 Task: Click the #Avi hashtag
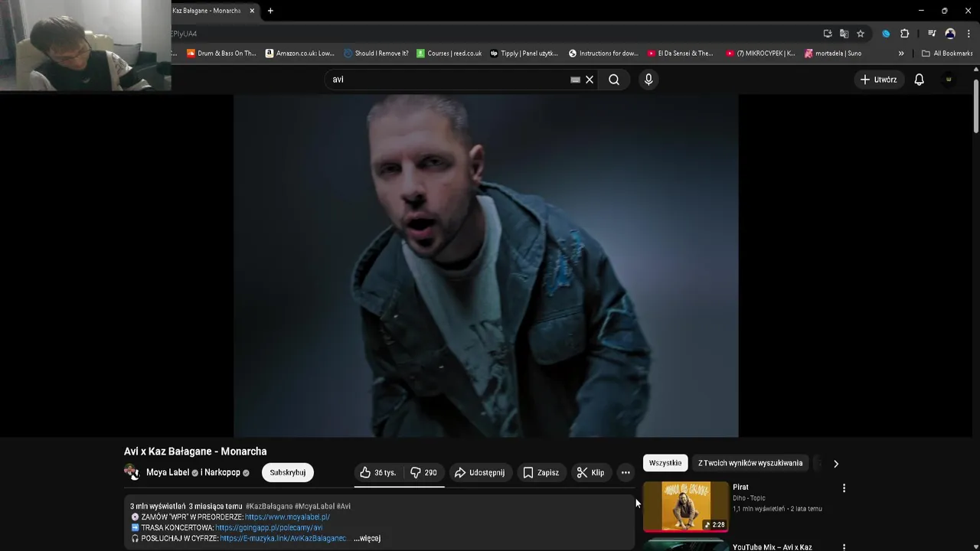click(344, 507)
